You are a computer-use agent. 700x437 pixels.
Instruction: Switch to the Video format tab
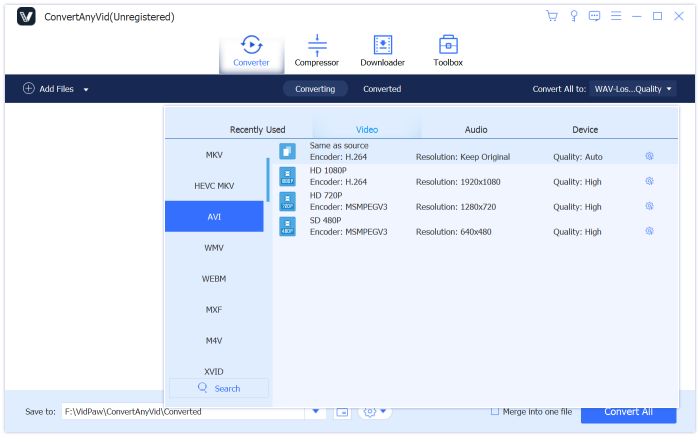[367, 129]
